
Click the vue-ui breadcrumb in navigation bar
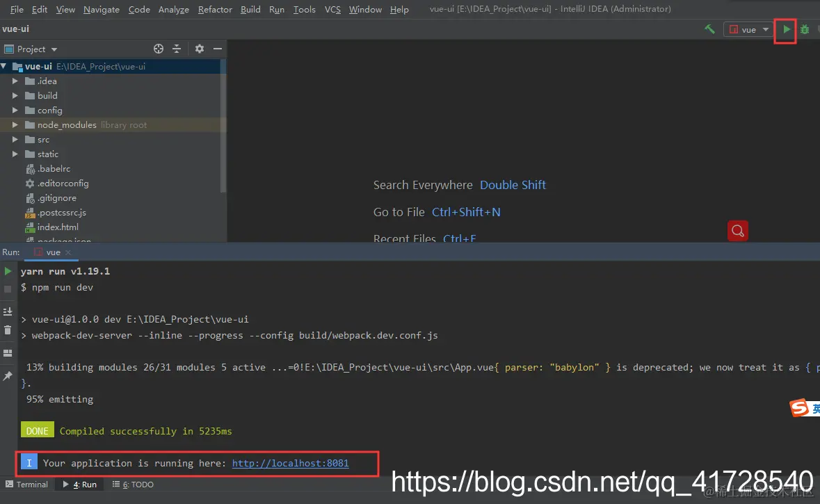click(x=16, y=29)
